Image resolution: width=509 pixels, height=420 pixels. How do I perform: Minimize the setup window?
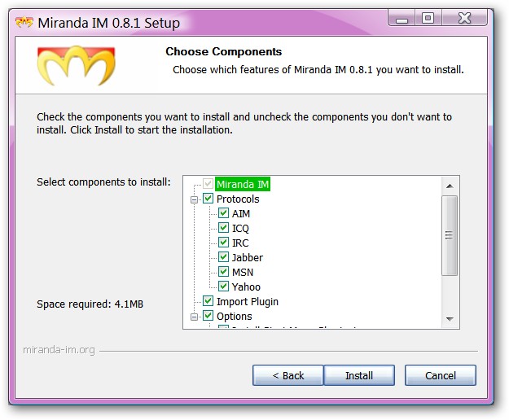tap(401, 18)
